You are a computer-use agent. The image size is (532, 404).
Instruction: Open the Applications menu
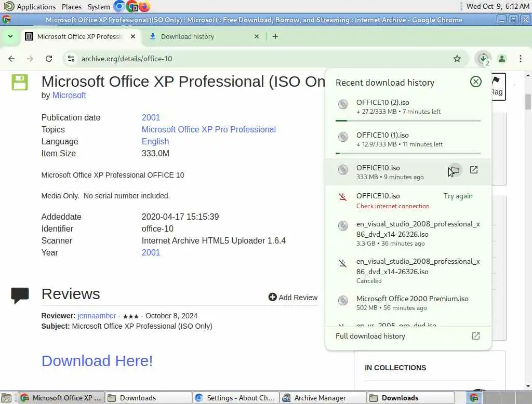click(30, 6)
